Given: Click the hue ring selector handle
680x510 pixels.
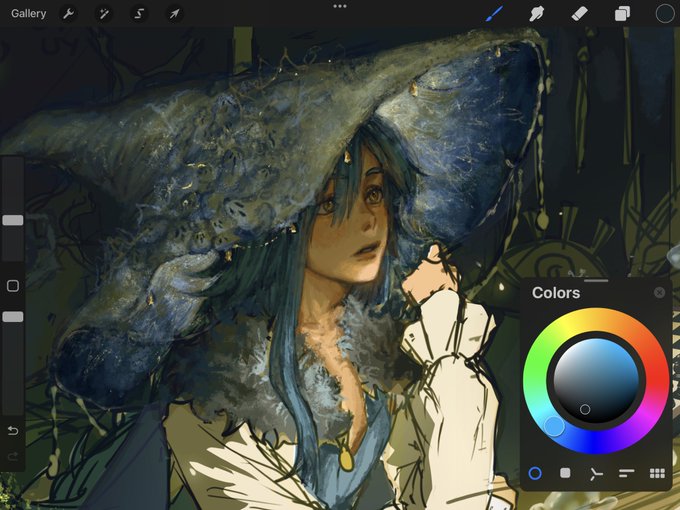Looking at the screenshot, I should coord(554,426).
